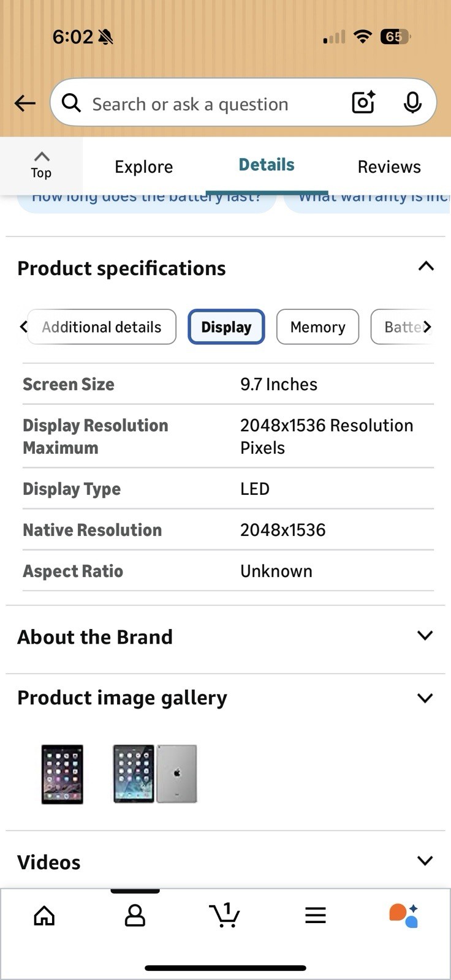The width and height of the screenshot is (451, 980).
Task: Tap the microphone voice search icon
Action: [x=412, y=102]
